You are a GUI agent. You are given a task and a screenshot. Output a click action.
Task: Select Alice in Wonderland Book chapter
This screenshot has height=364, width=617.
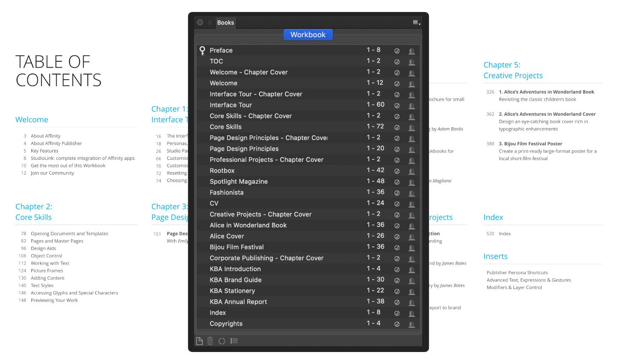point(308,225)
